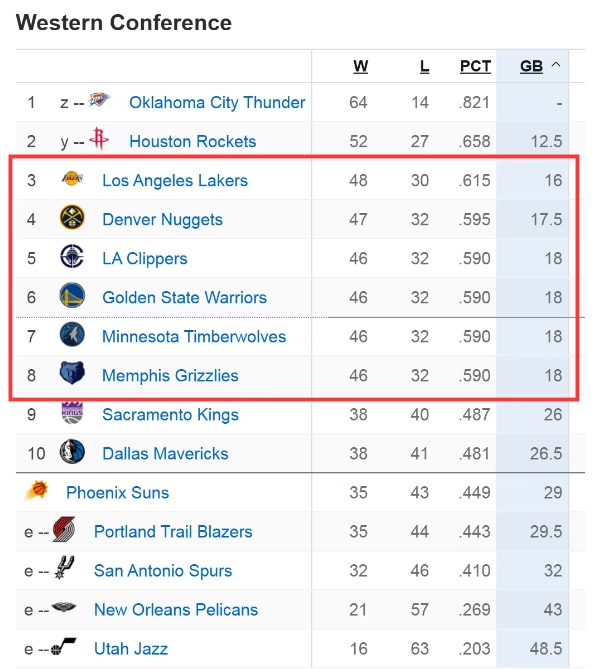601x669 pixels.
Task: Click the Golden State Warriors logo
Action: tap(72, 295)
